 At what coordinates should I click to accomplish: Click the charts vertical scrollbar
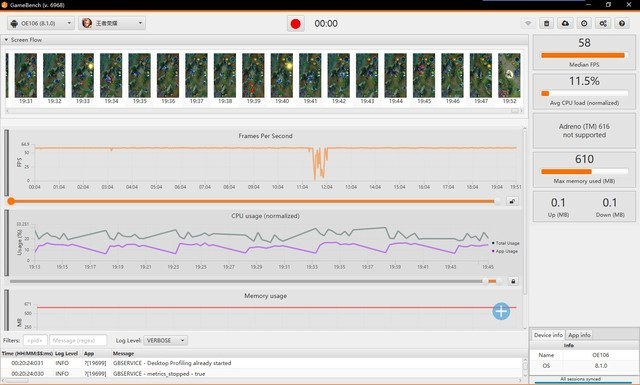525,212
